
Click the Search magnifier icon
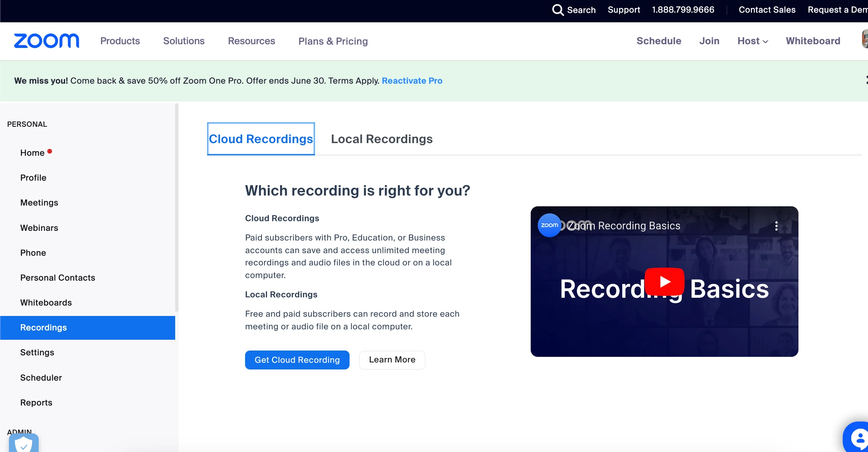(557, 10)
